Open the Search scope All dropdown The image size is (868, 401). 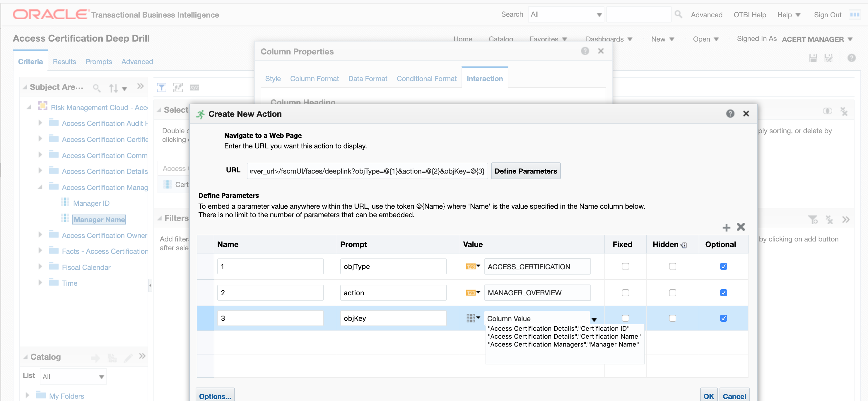click(x=566, y=14)
